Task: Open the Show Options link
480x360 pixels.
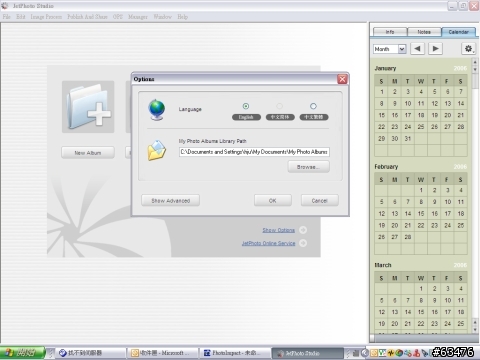Action: pos(279,230)
